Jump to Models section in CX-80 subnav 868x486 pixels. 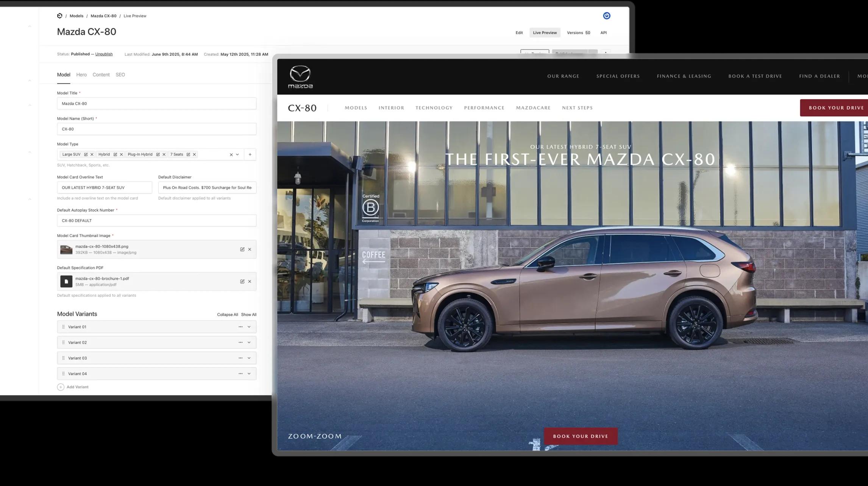point(356,108)
